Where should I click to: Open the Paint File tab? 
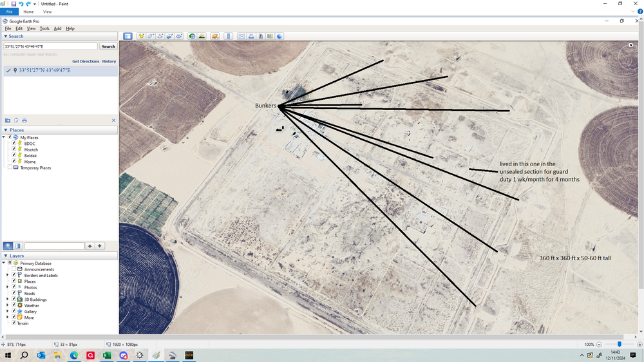pos(9,12)
